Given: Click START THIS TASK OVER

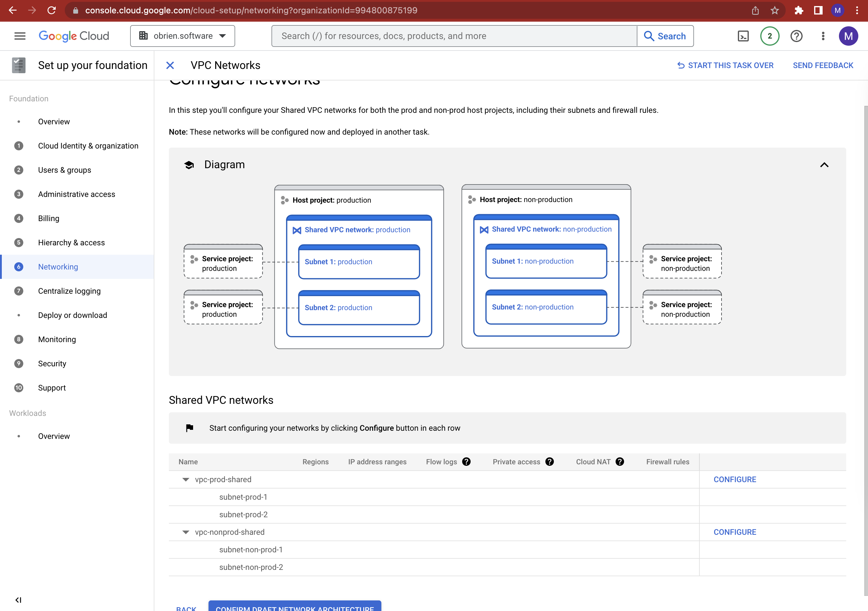Looking at the screenshot, I should click(x=725, y=65).
